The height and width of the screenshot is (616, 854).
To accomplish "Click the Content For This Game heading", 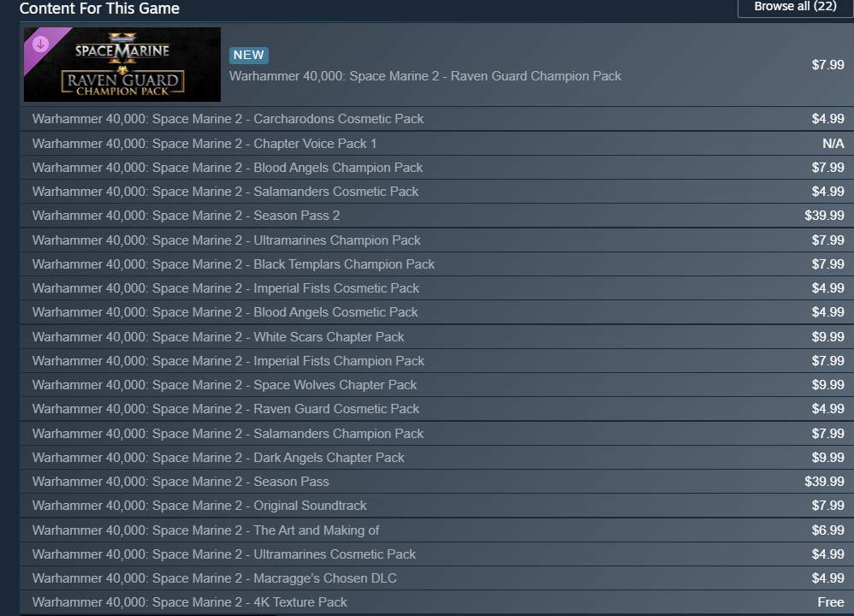I will coord(99,9).
